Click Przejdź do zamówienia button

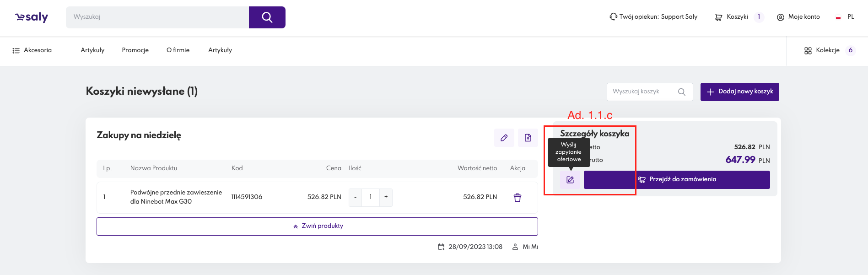[677, 179]
